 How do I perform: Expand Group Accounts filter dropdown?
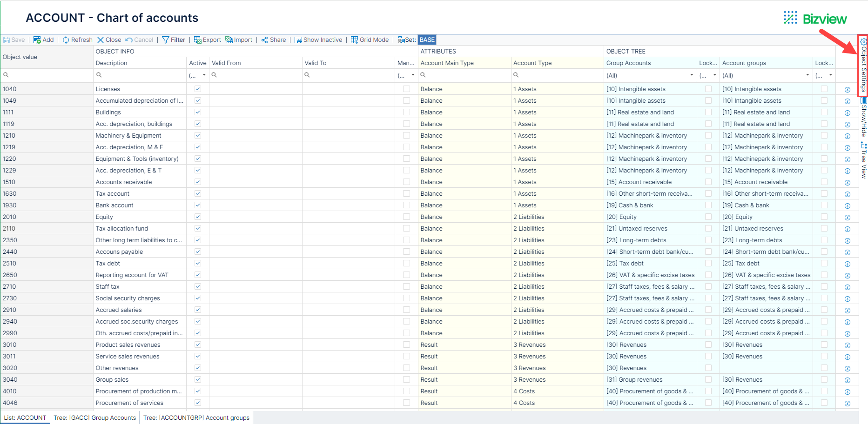coord(691,75)
